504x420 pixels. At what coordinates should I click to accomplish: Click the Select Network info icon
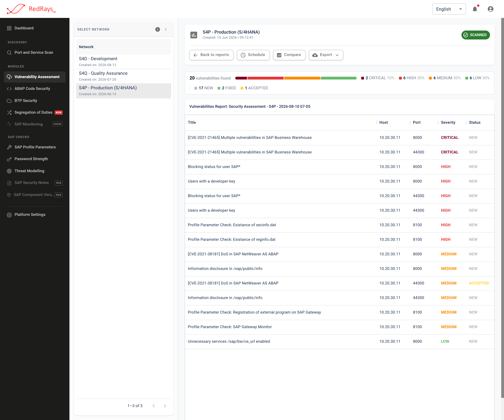(158, 29)
